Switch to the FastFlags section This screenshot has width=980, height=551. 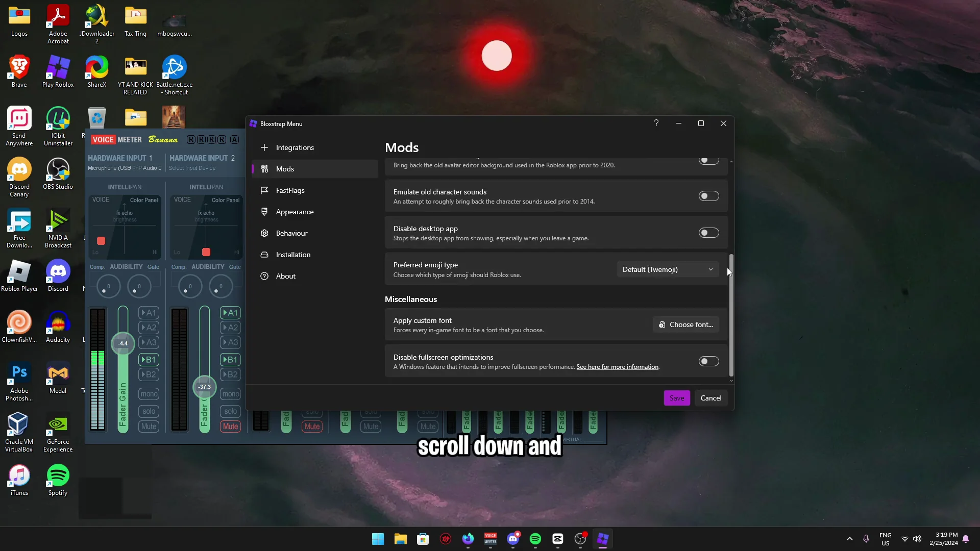point(289,190)
